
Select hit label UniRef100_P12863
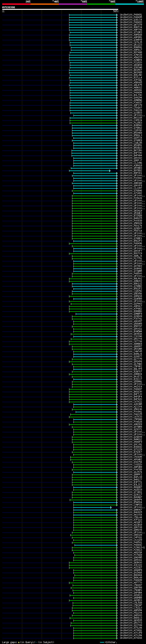(131, 123)
